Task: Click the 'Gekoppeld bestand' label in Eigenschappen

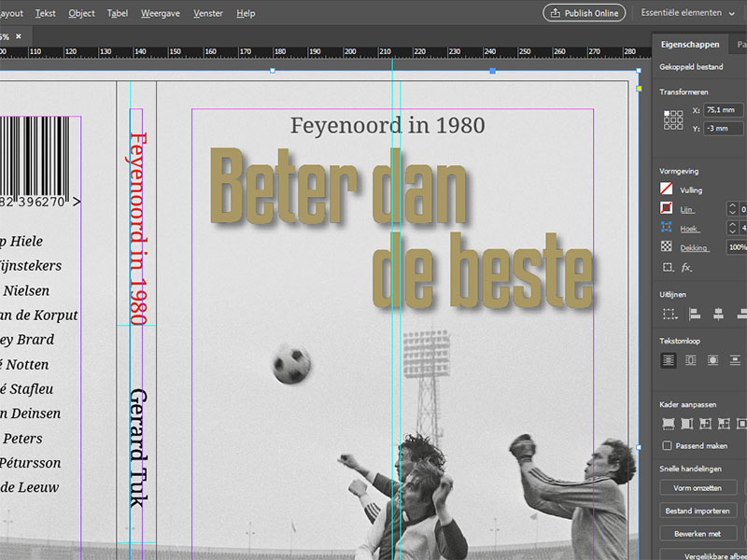Action: (x=691, y=67)
